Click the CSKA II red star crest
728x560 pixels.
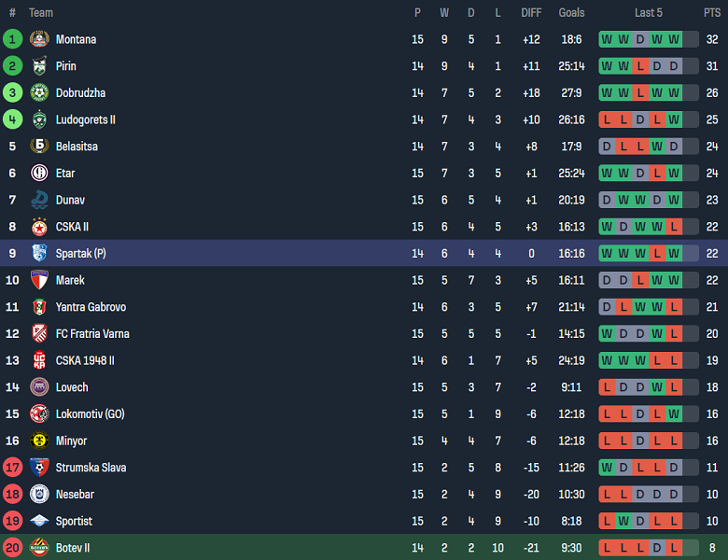click(39, 227)
